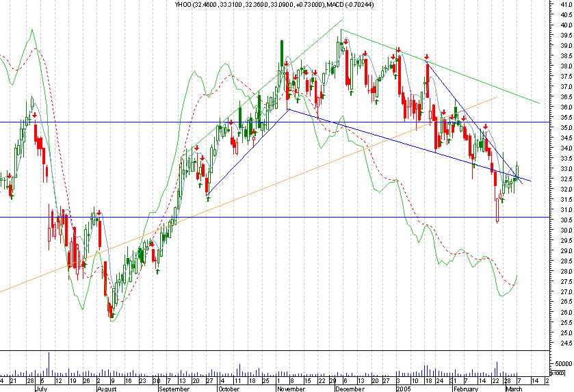Click the 2005 year label on time axis

(404, 389)
